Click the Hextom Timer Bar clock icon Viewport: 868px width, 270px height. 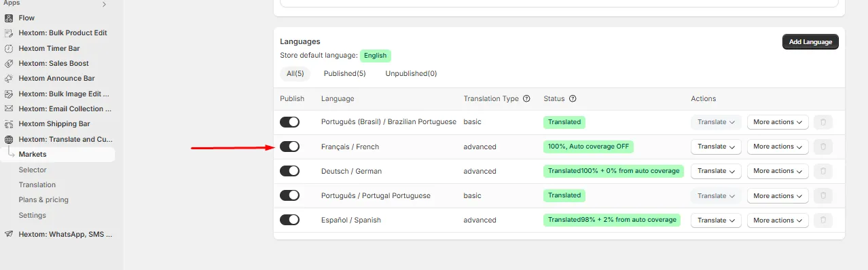coord(9,48)
